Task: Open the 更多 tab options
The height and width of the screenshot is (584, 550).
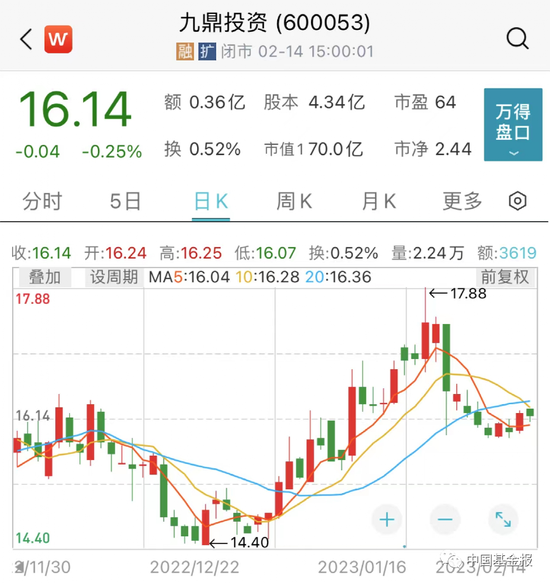Action: point(462,201)
